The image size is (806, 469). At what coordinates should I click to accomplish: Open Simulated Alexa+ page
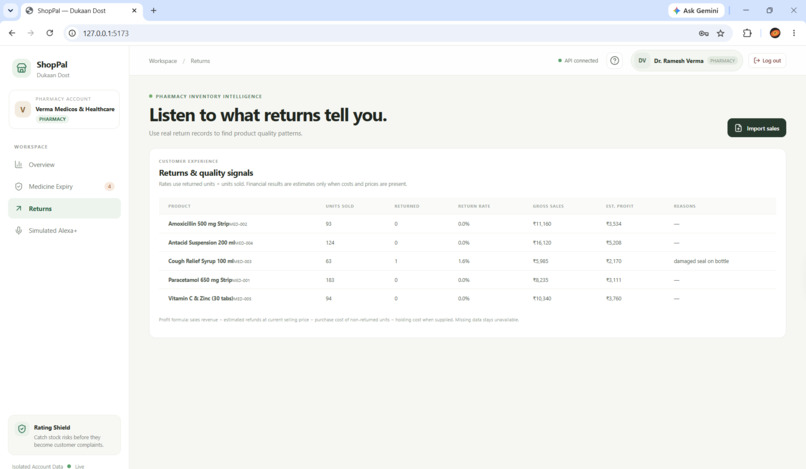64,230
